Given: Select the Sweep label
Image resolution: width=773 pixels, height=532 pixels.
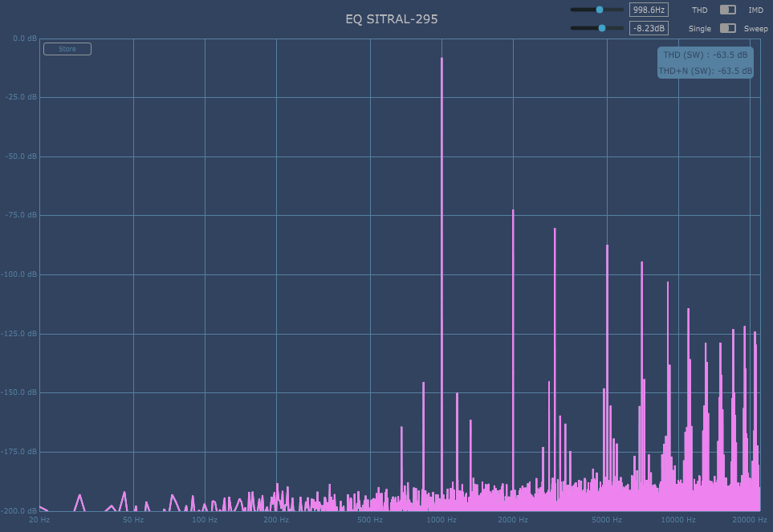Looking at the screenshot, I should 755,28.
